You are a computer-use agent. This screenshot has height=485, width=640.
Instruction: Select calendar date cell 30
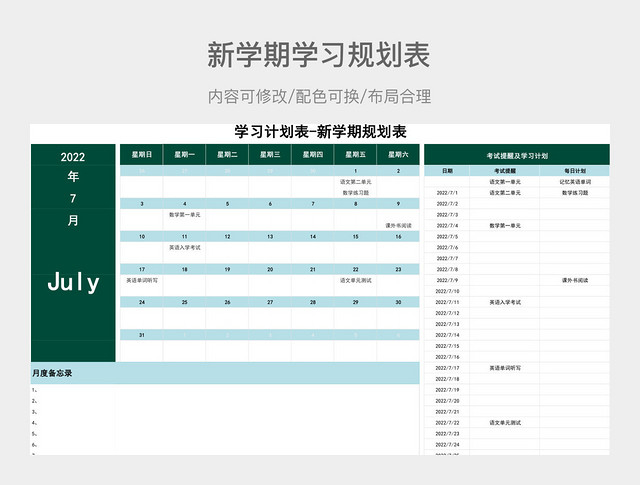(x=398, y=302)
